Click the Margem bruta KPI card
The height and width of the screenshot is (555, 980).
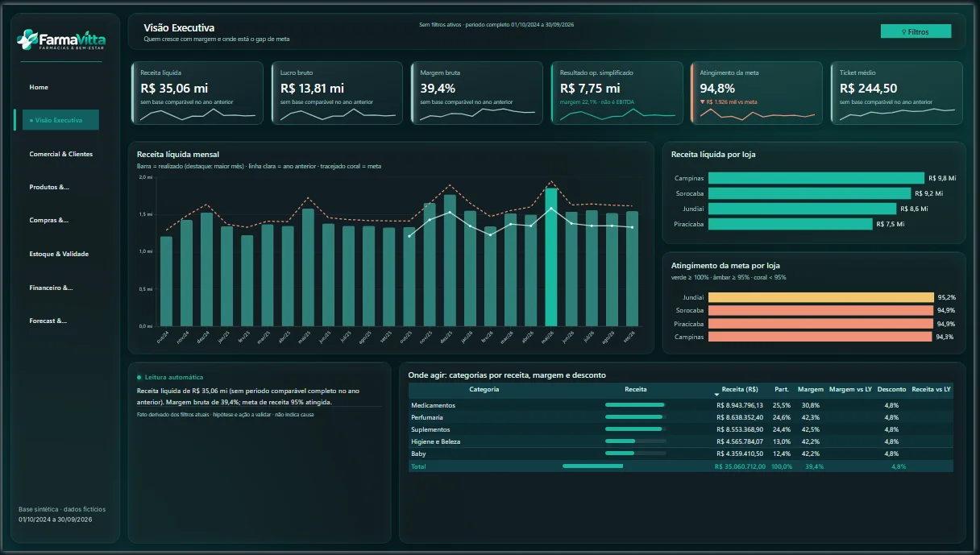[476, 93]
